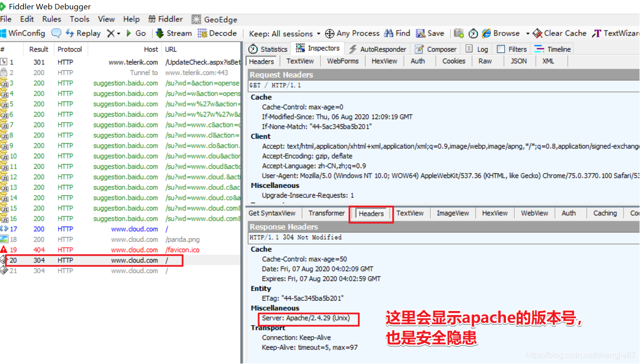Select the ImageView response tab
This screenshot has width=640, height=364.
click(x=453, y=213)
